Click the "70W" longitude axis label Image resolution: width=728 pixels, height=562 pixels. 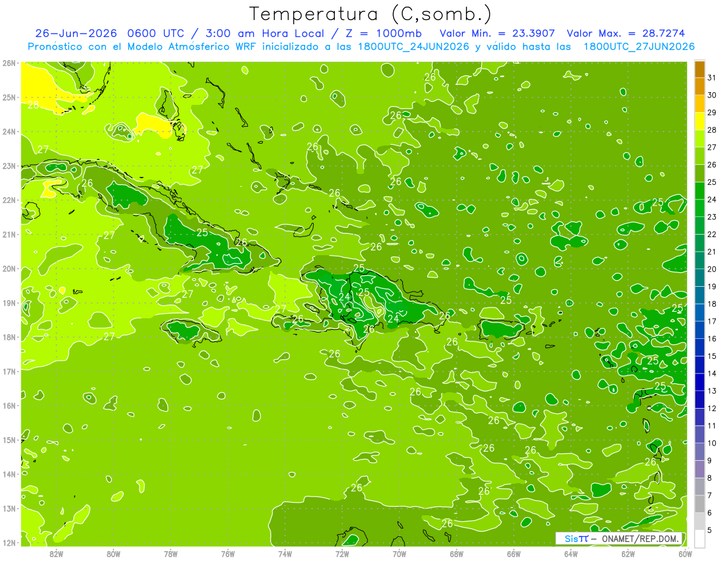(399, 554)
